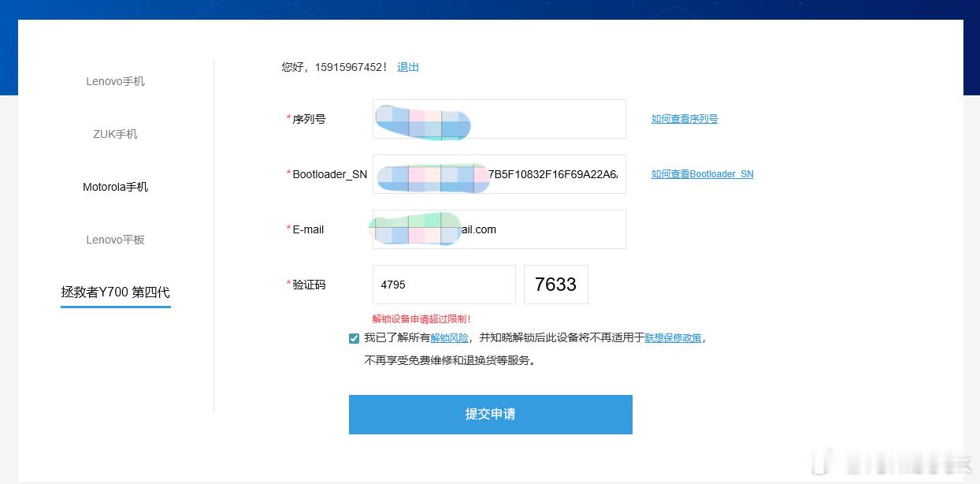Untick the unlock risk agreement checkbox

coord(354,338)
